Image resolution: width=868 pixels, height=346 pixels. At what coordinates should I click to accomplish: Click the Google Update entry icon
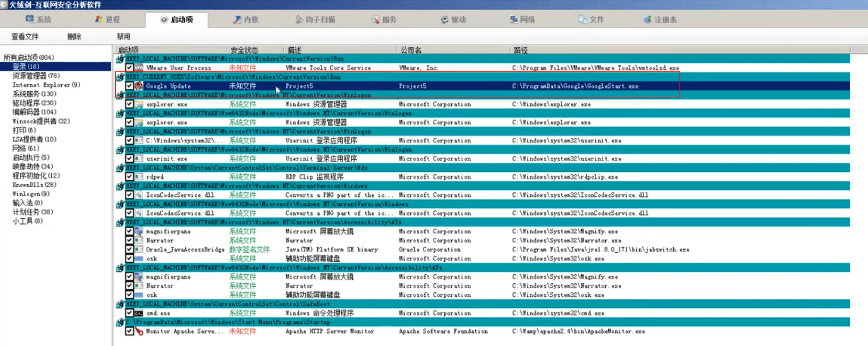click(x=139, y=86)
